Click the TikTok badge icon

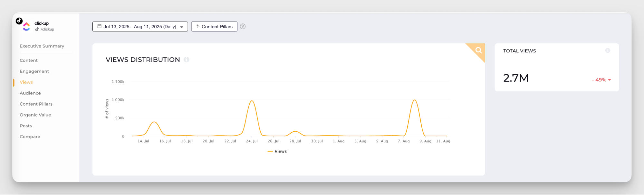(19, 21)
